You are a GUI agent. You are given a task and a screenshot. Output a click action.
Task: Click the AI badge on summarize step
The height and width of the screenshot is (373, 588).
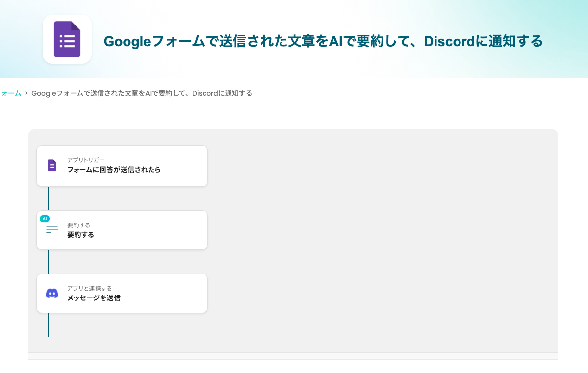click(x=45, y=219)
